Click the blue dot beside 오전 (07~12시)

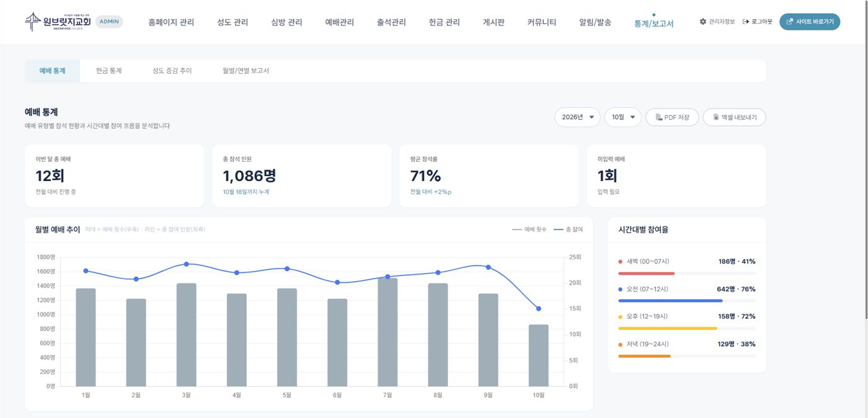[621, 289]
